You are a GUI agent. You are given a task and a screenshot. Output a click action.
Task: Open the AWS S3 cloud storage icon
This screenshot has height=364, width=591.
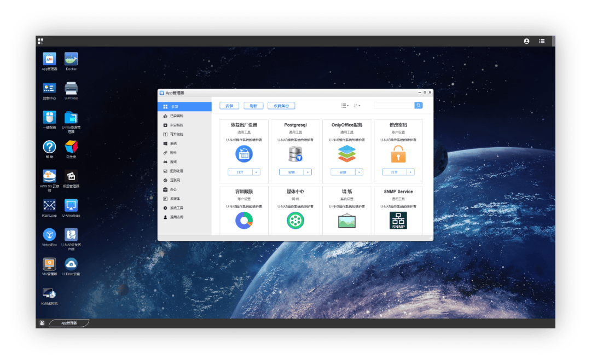click(x=49, y=176)
